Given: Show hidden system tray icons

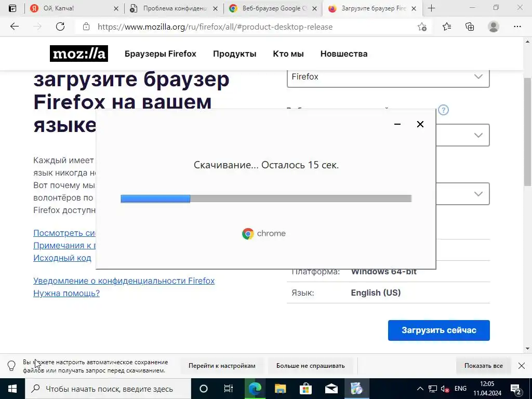Looking at the screenshot, I should click(x=420, y=389).
